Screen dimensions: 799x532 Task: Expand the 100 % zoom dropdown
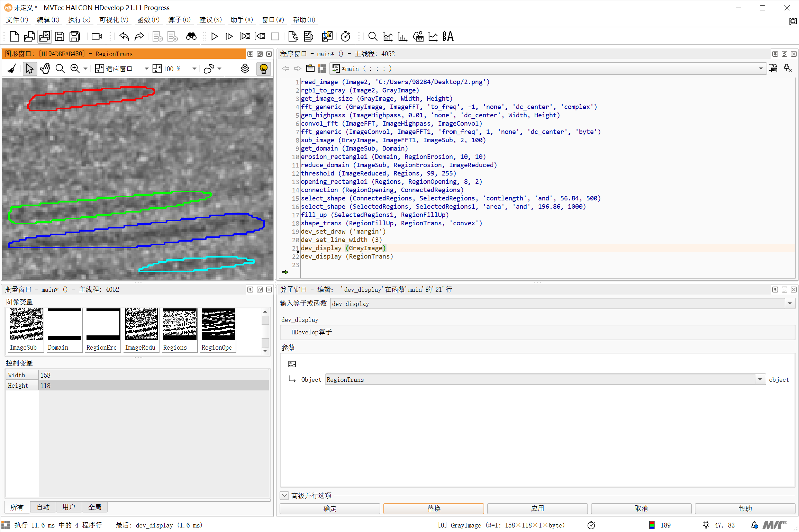[194, 69]
